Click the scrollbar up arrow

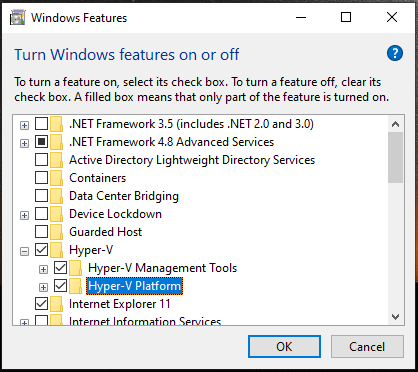point(395,124)
